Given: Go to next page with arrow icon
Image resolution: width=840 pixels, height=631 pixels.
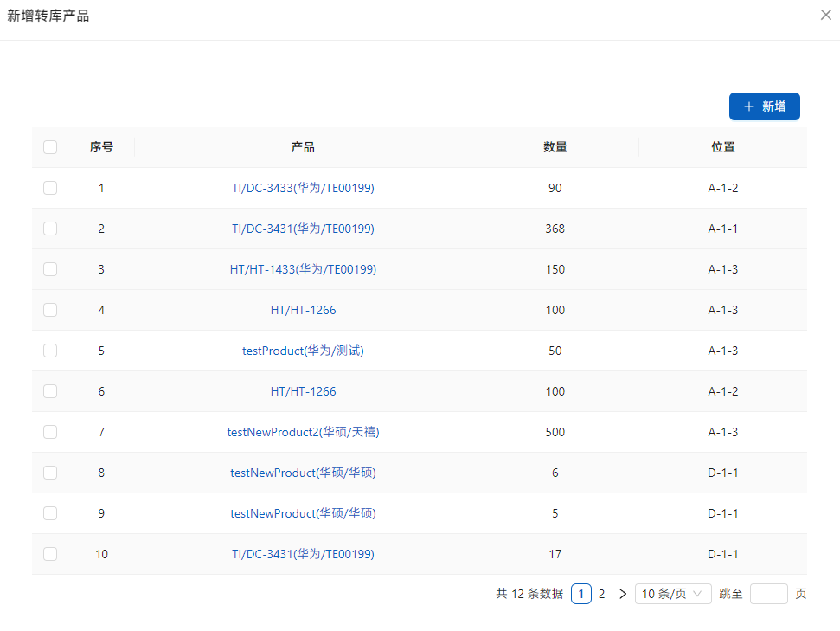Looking at the screenshot, I should point(623,594).
